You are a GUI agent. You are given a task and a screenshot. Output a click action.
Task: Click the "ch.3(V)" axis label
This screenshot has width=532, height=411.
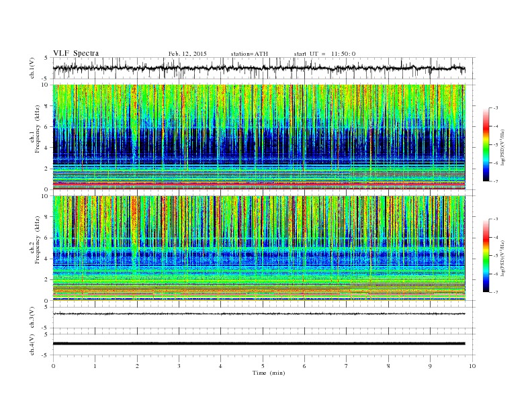32,318
